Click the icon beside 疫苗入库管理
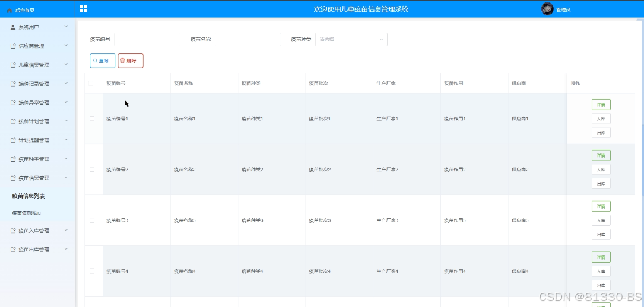644x307 pixels. pos(12,231)
